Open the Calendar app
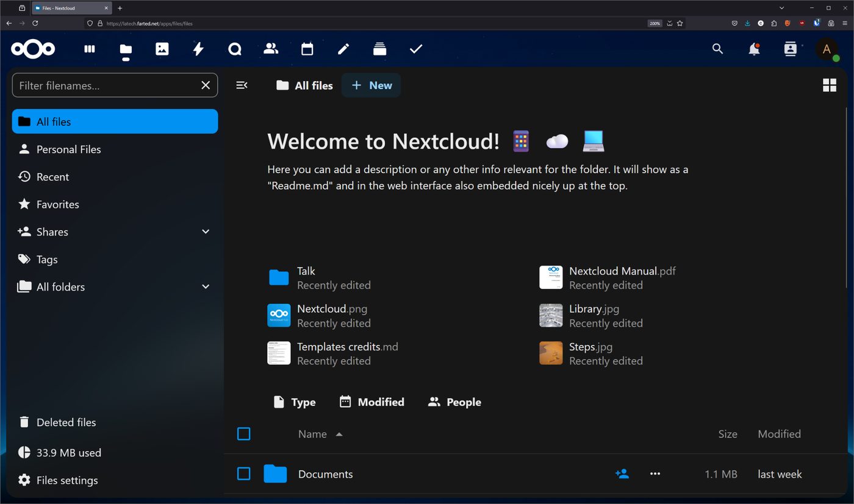Screen dimensions: 854x504 pos(307,49)
